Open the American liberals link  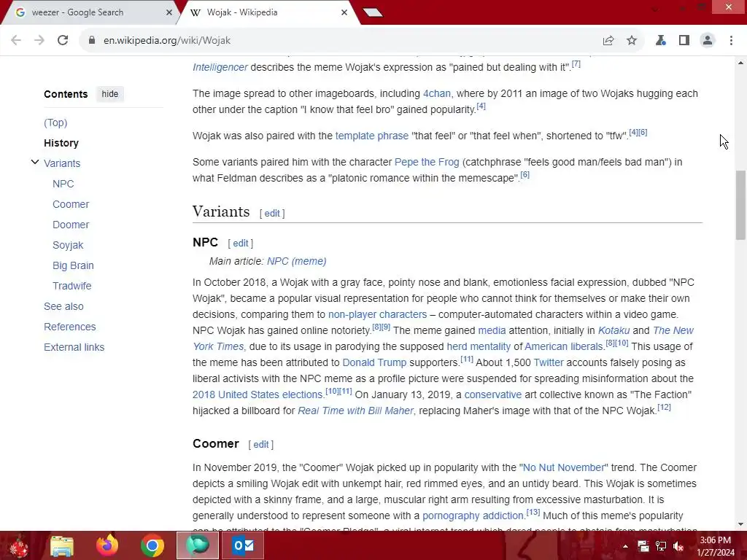[x=564, y=346]
